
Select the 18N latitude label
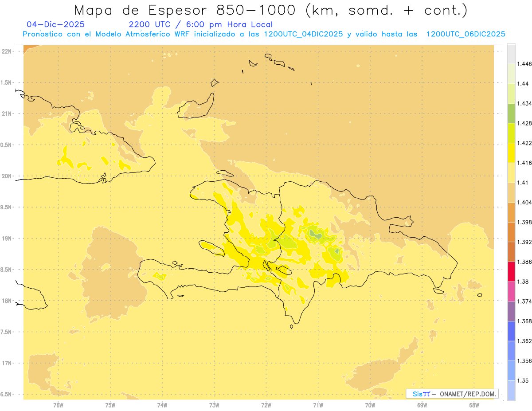[x=7, y=301]
